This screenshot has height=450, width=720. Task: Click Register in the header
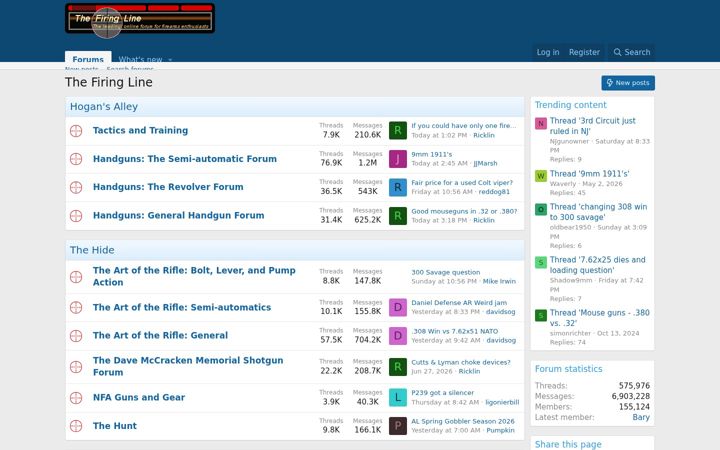584,52
